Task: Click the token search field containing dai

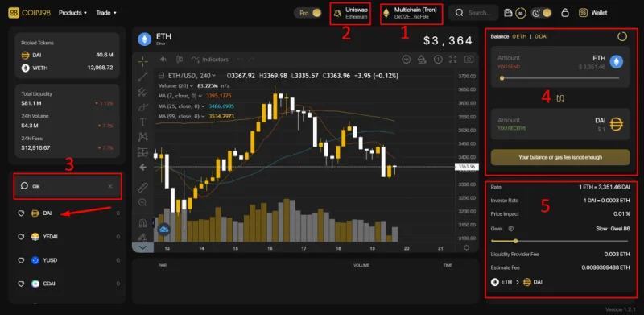Action: pyautogui.click(x=68, y=186)
